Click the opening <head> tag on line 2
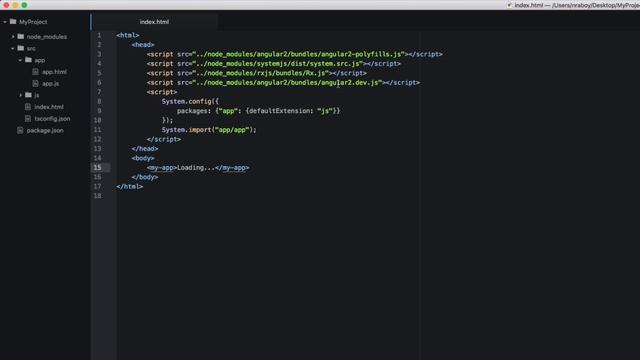640x360 pixels. point(143,45)
